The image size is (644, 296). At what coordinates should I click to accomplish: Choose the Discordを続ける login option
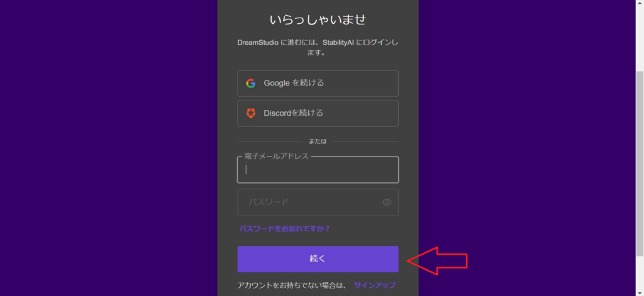(x=318, y=113)
